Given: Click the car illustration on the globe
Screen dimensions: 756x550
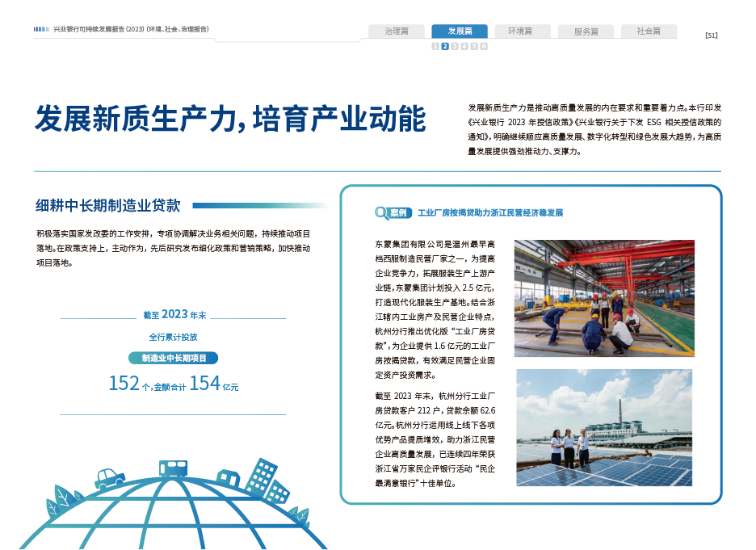Looking at the screenshot, I should coord(111,479).
